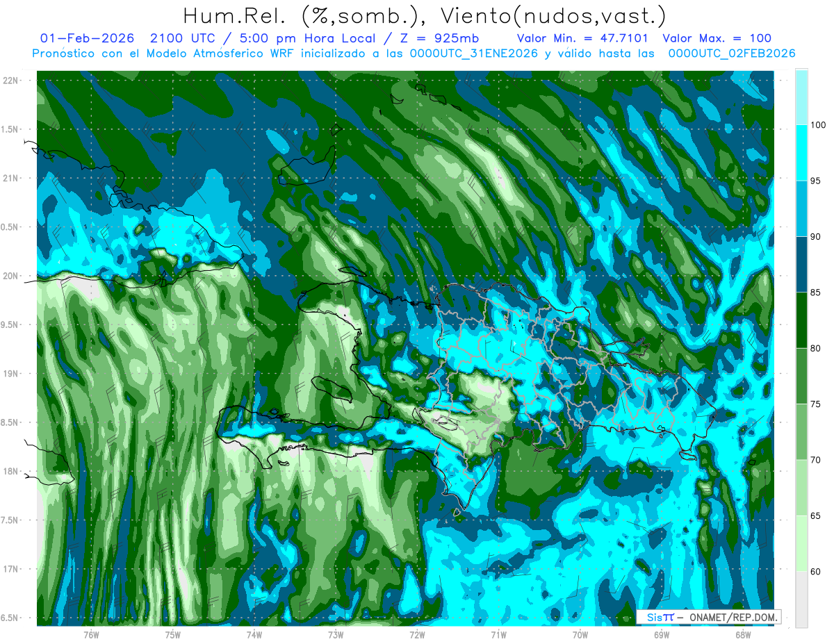Click the latitude label '19N'
Screen dimensions: 834x644
point(10,374)
